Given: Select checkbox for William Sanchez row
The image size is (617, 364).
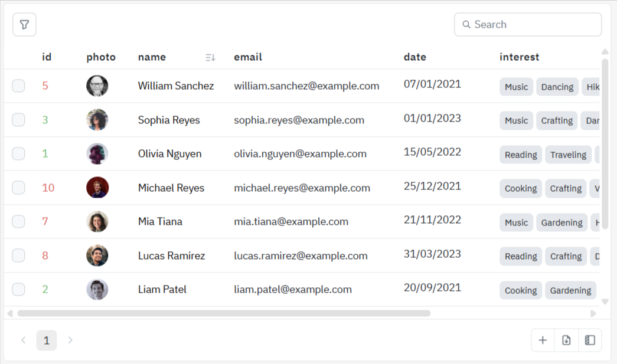Looking at the screenshot, I should click(19, 86).
